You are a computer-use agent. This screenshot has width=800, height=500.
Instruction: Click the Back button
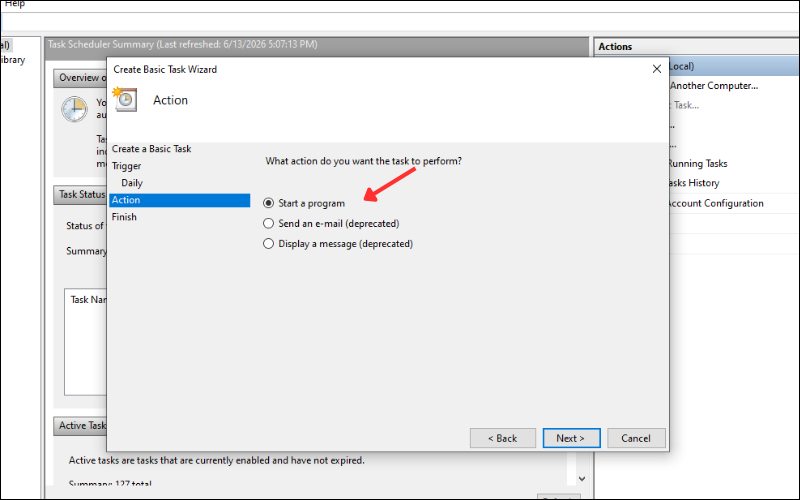(x=503, y=438)
